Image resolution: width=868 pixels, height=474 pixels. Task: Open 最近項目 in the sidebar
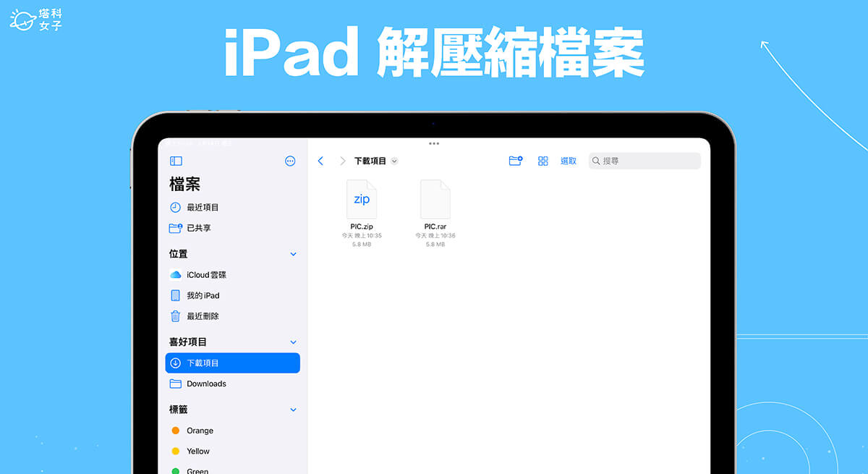[203, 208]
